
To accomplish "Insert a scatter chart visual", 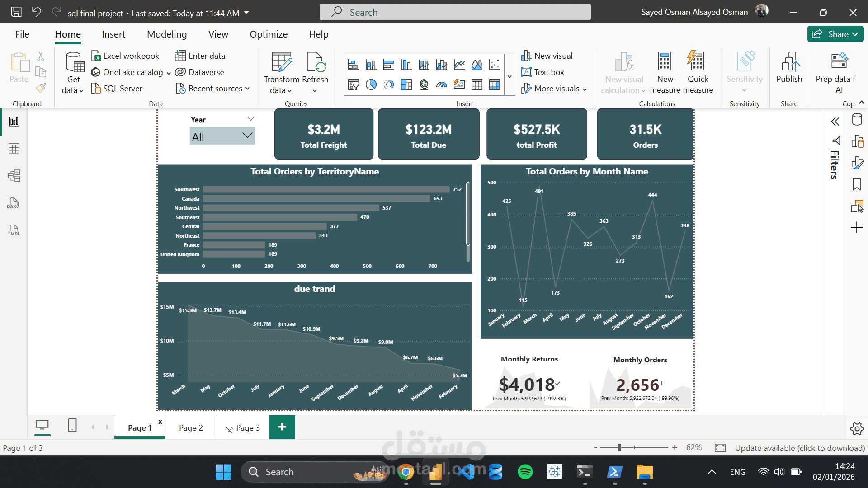I will (495, 65).
